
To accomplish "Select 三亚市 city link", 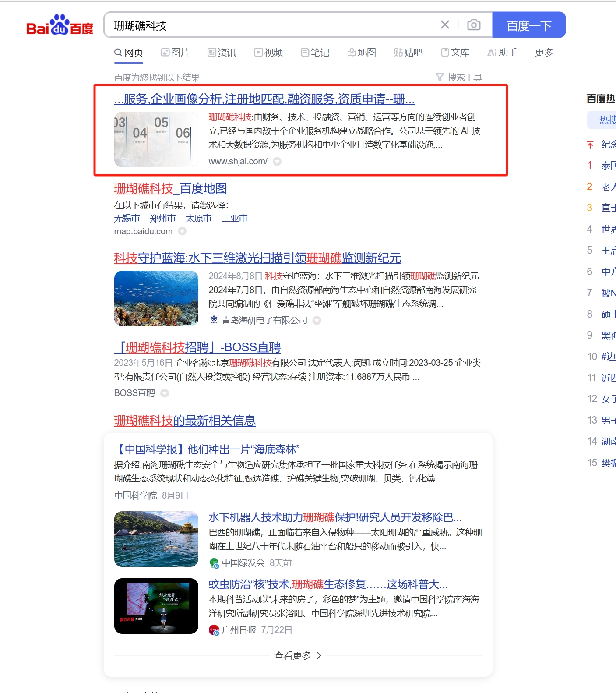I will [235, 218].
